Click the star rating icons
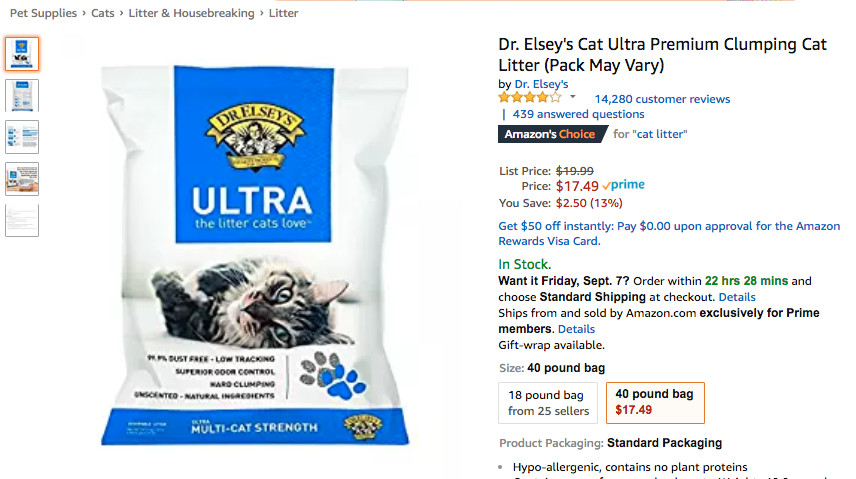Screen dimensions: 856x479 pyautogui.click(x=530, y=98)
